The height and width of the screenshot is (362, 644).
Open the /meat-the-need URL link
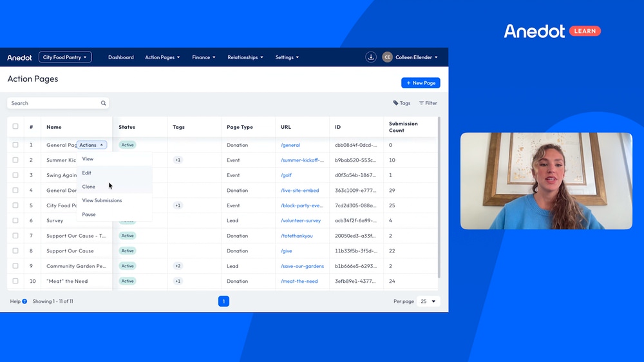(299, 281)
